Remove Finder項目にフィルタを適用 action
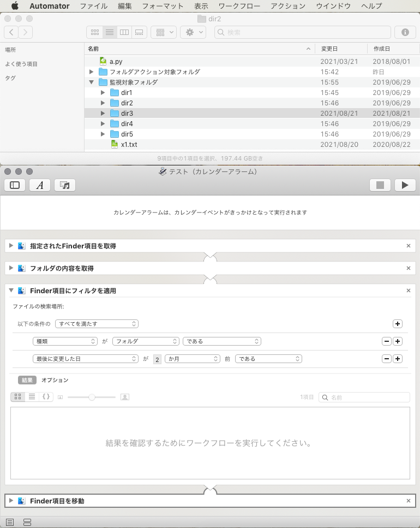 point(408,290)
